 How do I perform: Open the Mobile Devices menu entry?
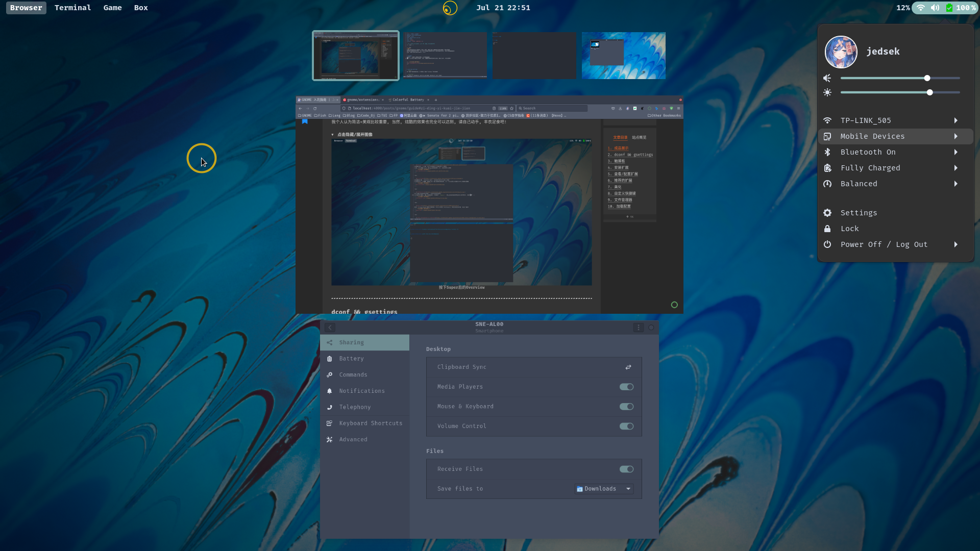click(872, 136)
